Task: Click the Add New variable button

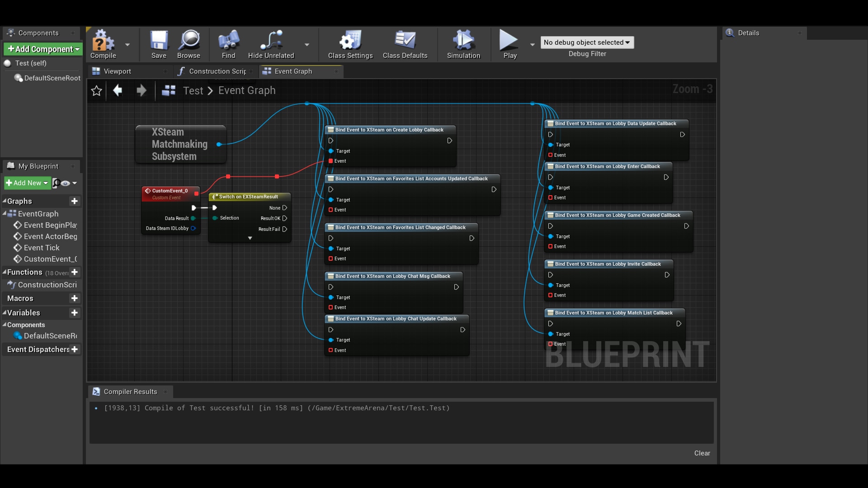Action: pyautogui.click(x=75, y=313)
